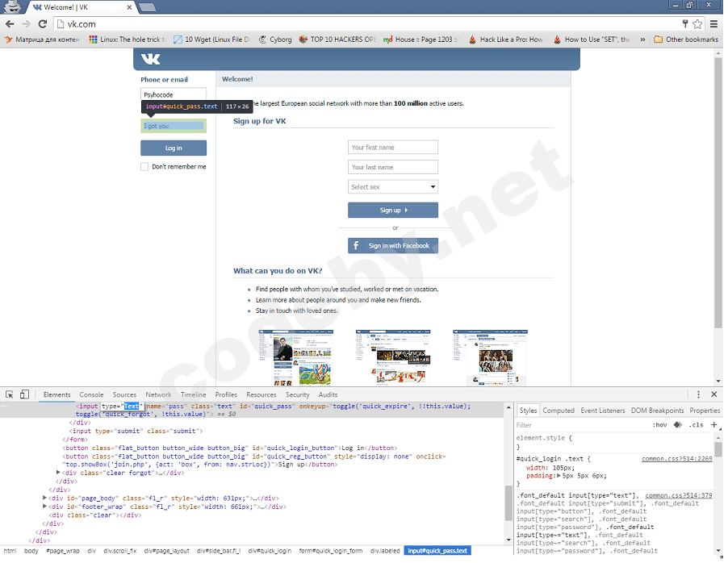Open 10 Wget Linux File bookmark
The image size is (728, 563).
click(x=212, y=40)
